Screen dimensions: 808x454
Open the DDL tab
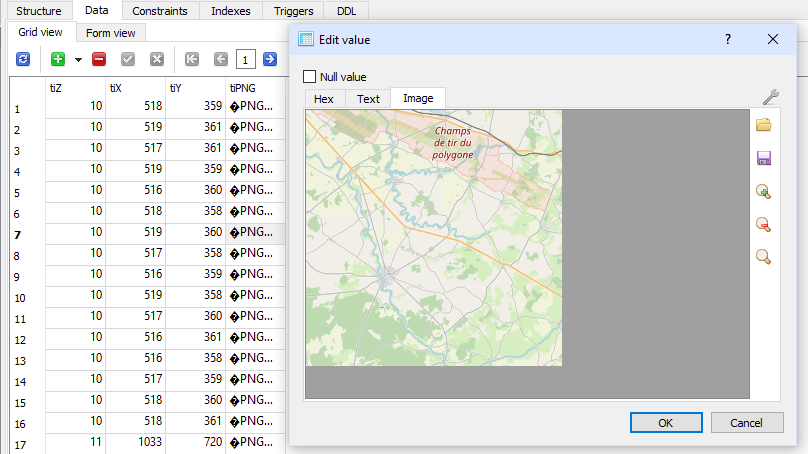coord(346,11)
